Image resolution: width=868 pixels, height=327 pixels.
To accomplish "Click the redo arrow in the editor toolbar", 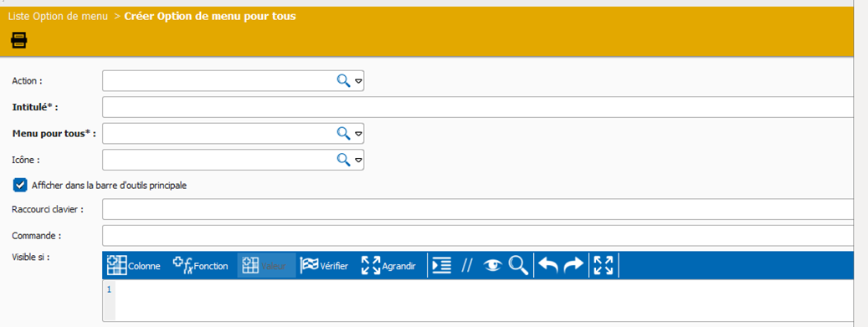I will 573,266.
